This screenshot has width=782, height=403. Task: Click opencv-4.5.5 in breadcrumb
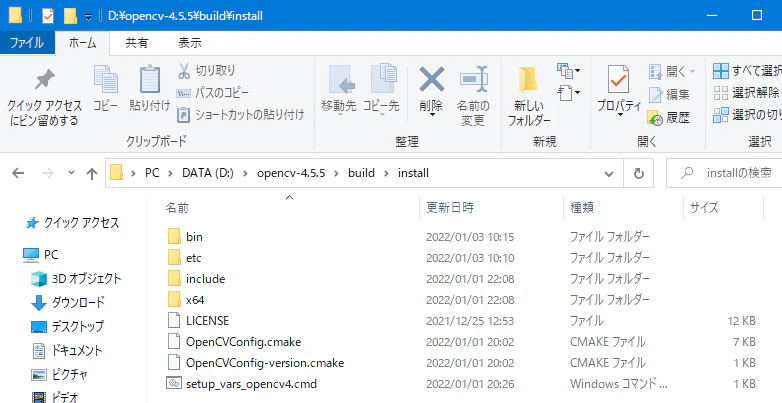pyautogui.click(x=291, y=173)
